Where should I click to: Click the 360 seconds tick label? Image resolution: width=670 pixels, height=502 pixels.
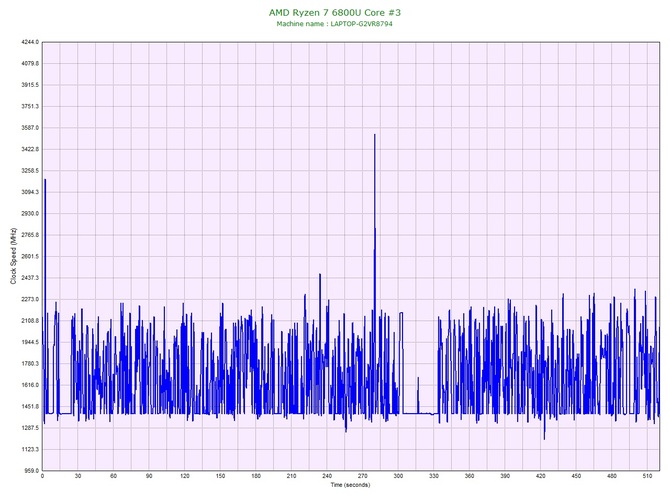[x=470, y=476]
